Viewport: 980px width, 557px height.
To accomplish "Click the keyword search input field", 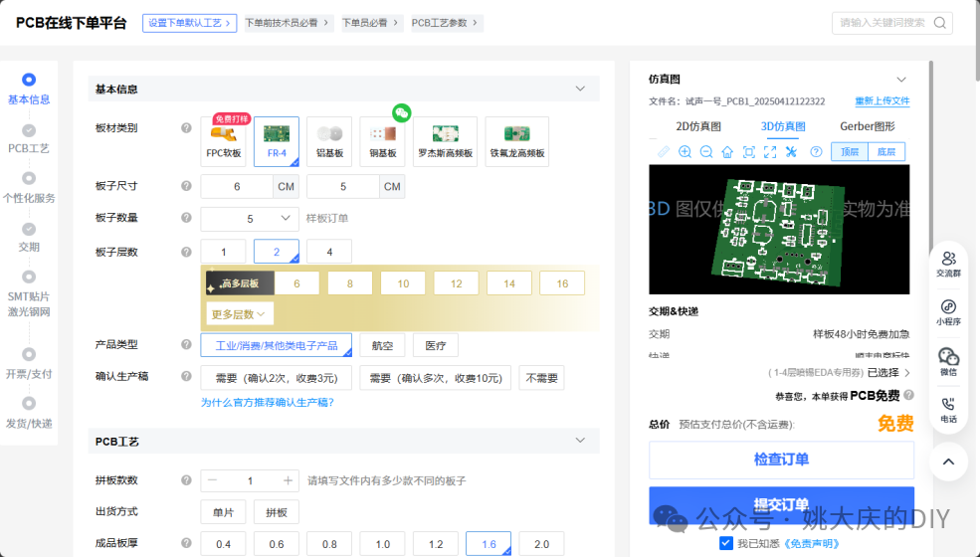I will 891,23.
